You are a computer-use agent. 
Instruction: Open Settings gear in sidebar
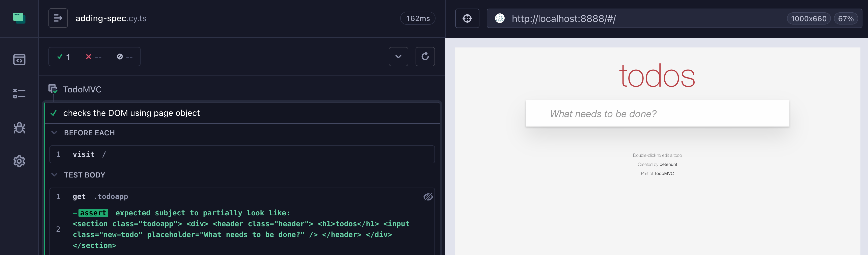click(x=19, y=161)
